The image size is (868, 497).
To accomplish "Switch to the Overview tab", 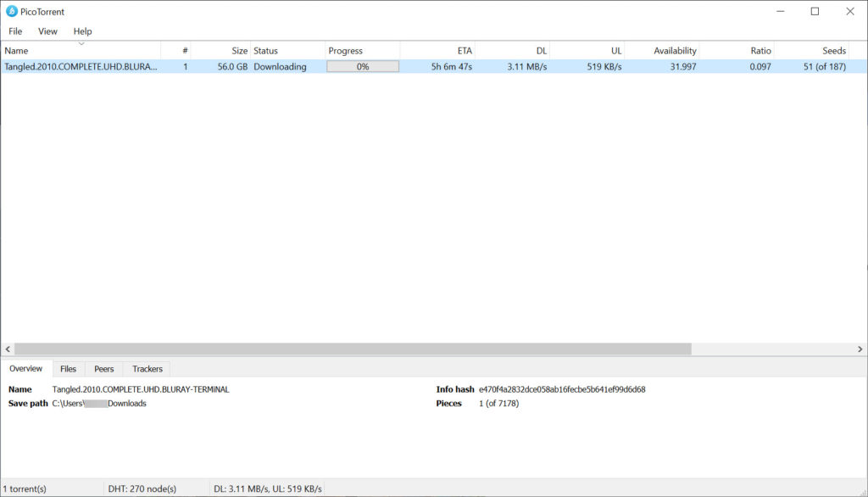I will click(26, 368).
